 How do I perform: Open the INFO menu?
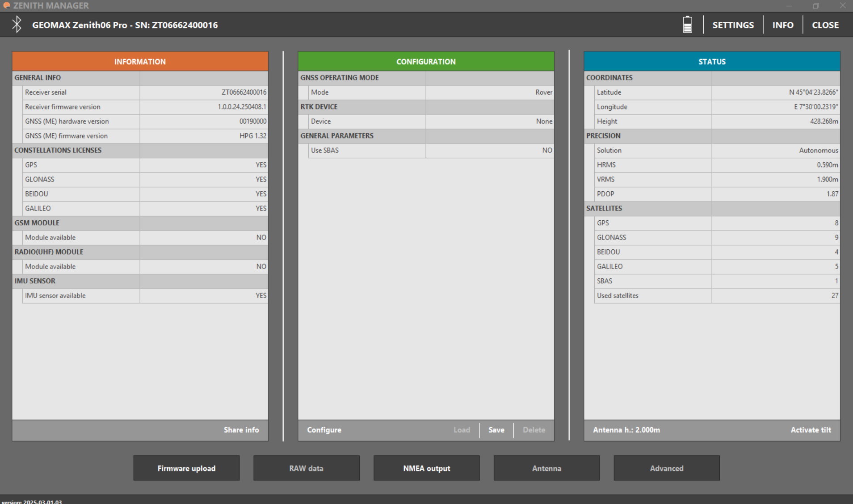point(783,25)
